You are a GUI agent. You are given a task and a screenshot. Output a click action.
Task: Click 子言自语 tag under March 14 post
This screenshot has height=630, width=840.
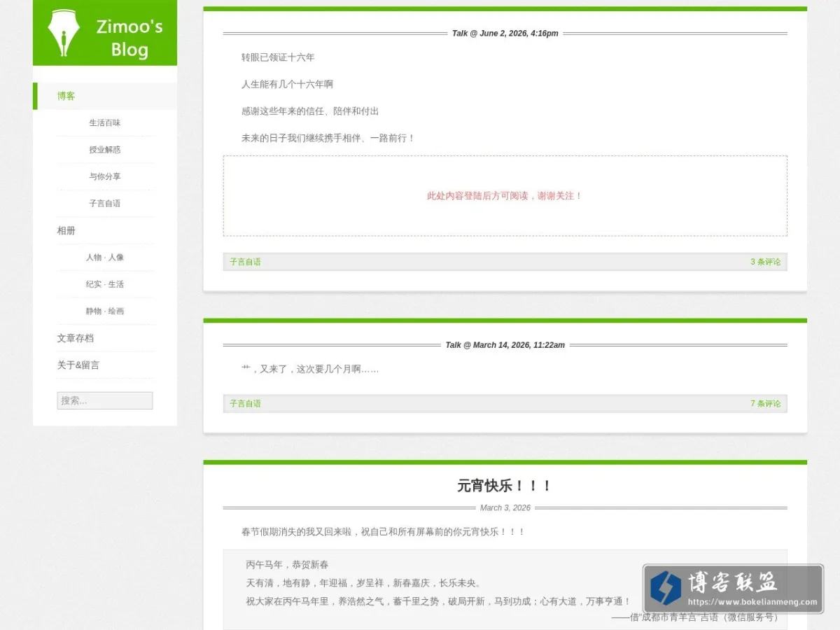click(246, 403)
